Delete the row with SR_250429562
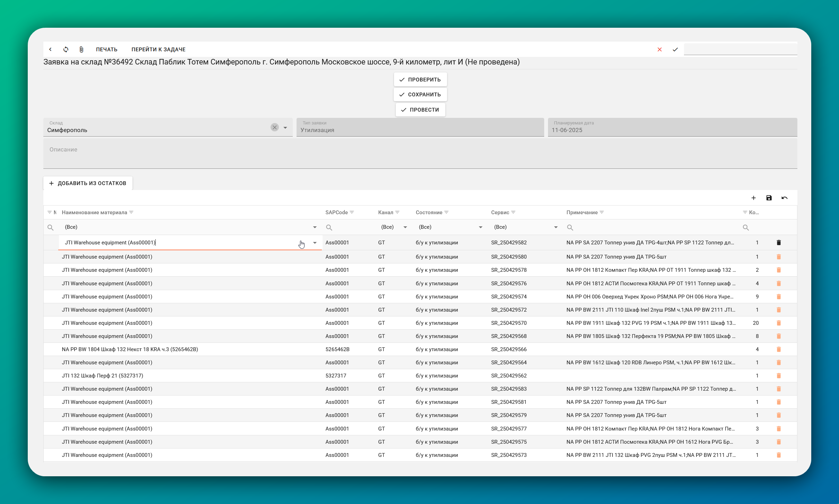Image resolution: width=839 pixels, height=504 pixels. pyautogui.click(x=779, y=376)
